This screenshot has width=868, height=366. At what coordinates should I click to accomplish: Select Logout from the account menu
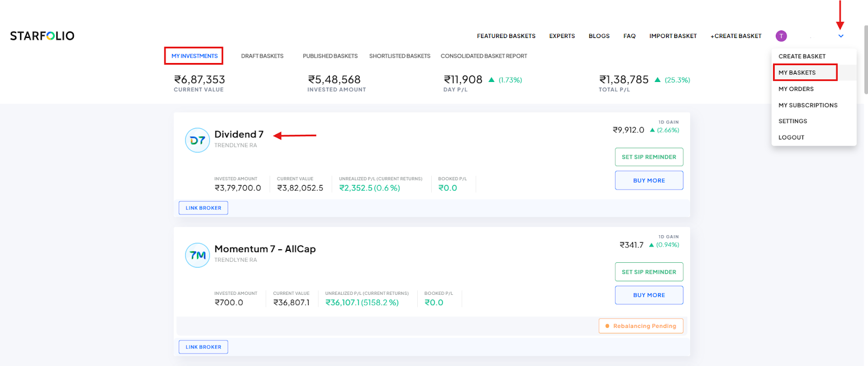point(791,137)
